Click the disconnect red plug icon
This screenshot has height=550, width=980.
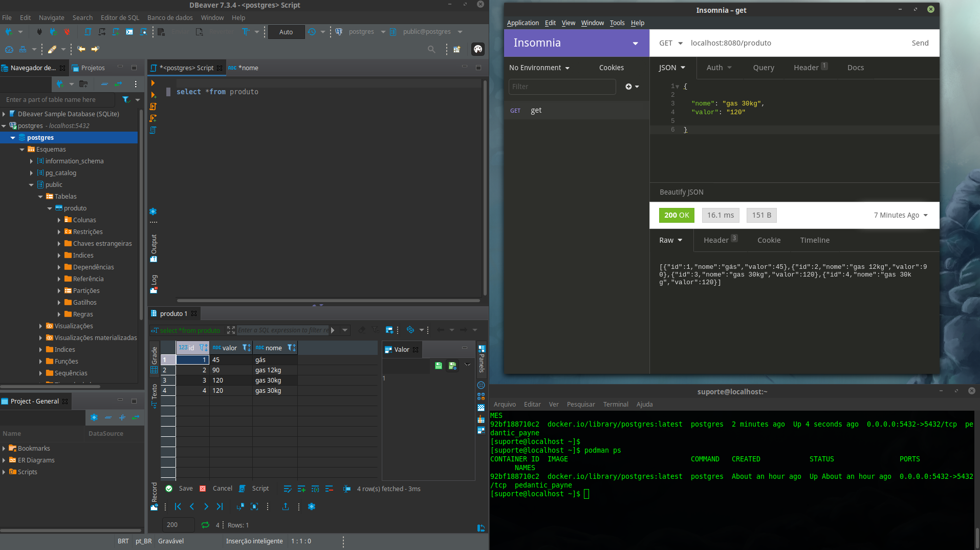[67, 32]
